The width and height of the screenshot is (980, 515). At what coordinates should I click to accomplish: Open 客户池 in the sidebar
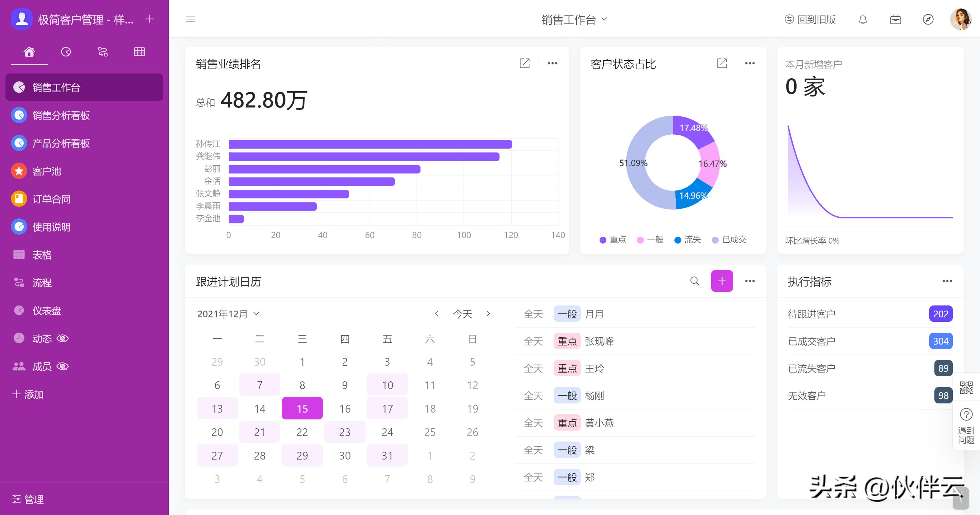pyautogui.click(x=46, y=171)
